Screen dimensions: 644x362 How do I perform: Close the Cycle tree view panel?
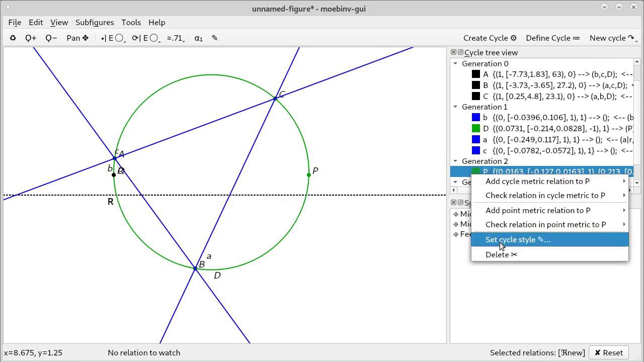click(453, 52)
